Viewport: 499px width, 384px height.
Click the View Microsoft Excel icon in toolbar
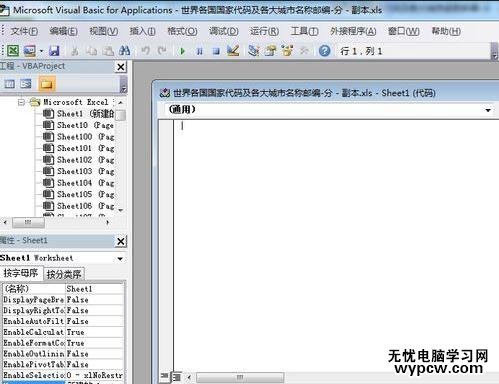point(13,51)
